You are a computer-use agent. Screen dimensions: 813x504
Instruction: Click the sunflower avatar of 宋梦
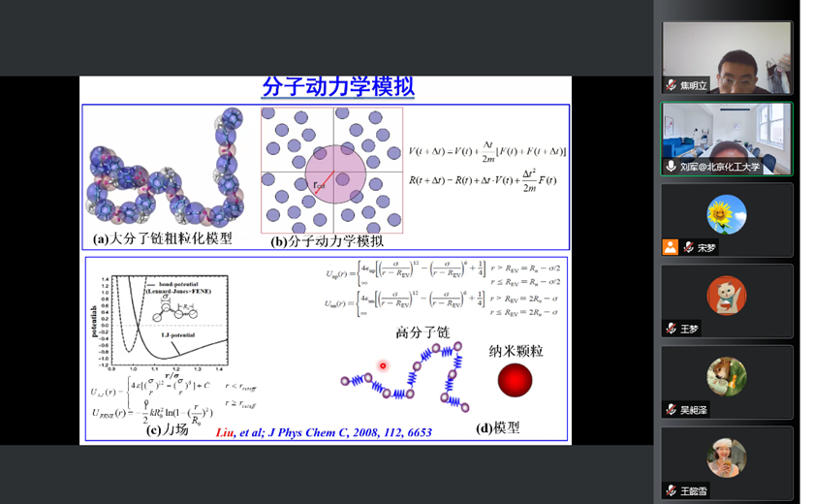727,215
